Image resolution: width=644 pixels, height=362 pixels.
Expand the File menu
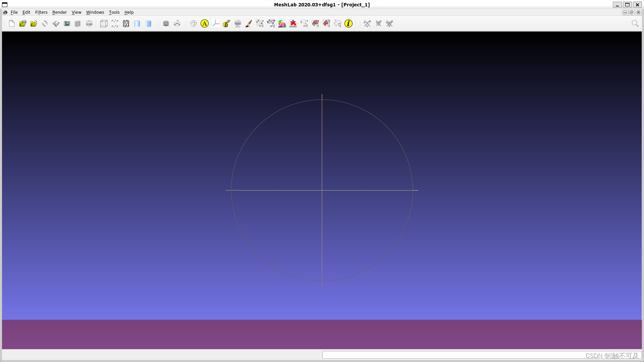[14, 12]
